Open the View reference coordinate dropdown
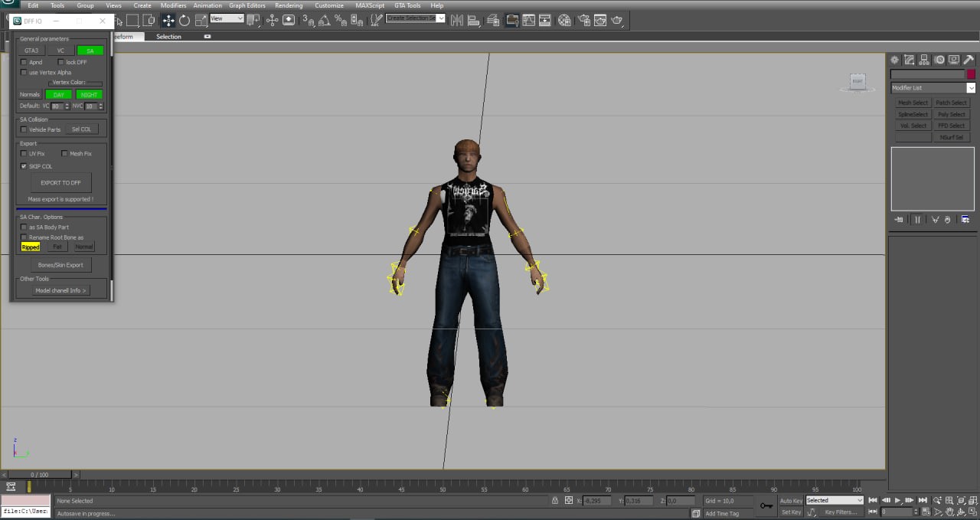The width and height of the screenshot is (980, 520). coord(227,18)
